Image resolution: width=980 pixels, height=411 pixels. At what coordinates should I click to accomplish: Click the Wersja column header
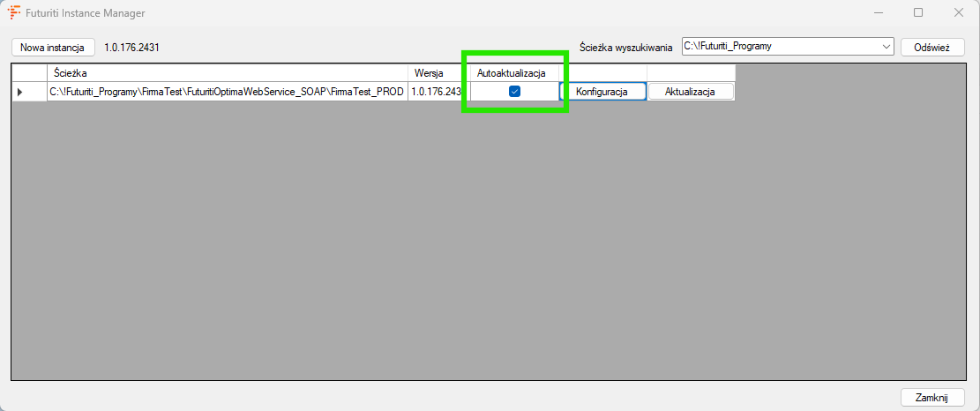435,72
